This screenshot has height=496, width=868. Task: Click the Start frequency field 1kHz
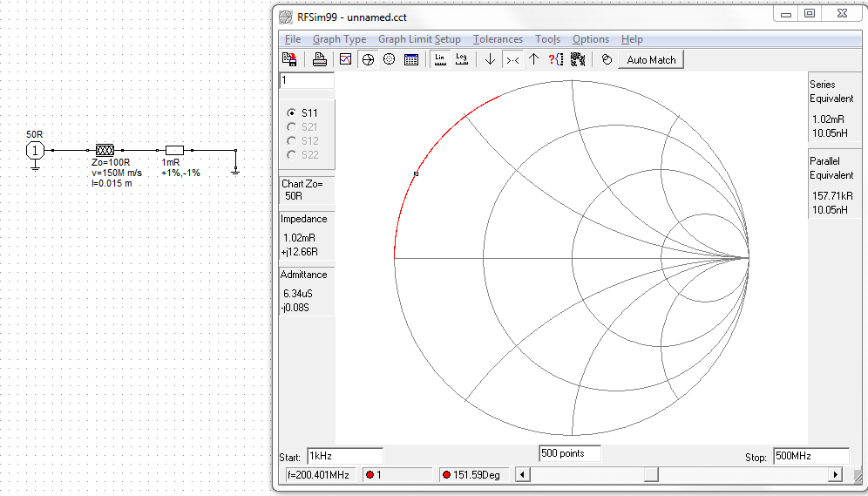coord(345,457)
